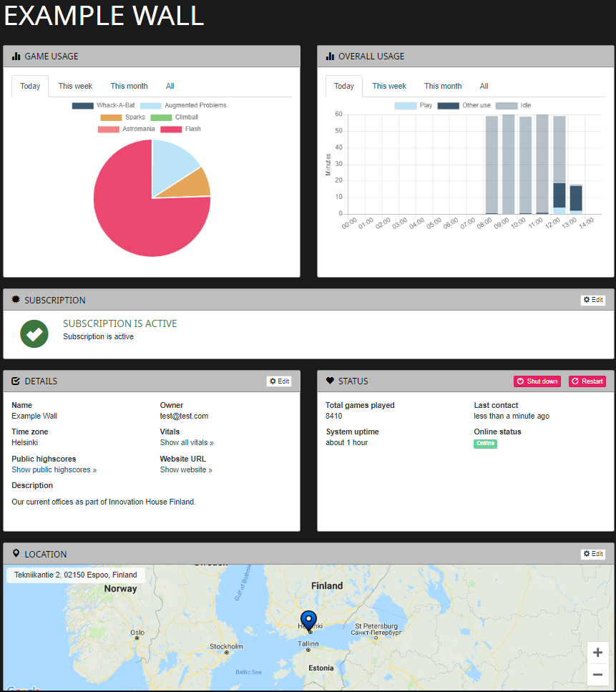
Task: Edit the Subscription settings
Action: click(x=593, y=300)
